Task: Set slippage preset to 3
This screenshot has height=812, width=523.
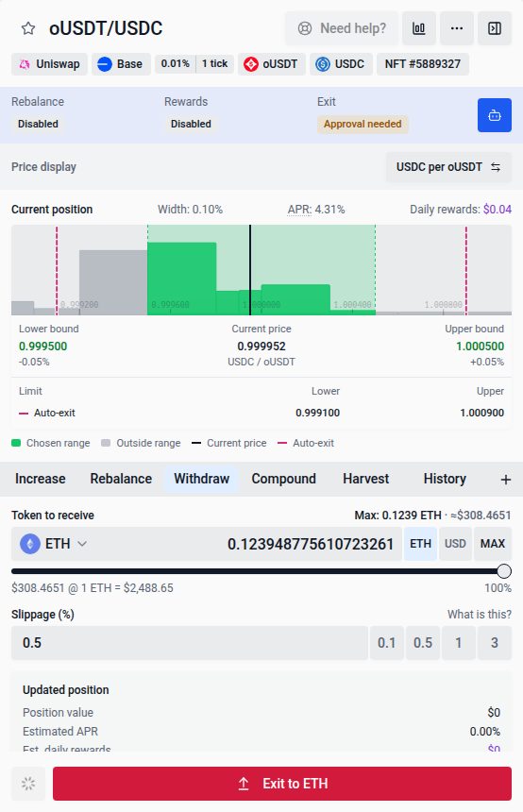Action: [495, 643]
